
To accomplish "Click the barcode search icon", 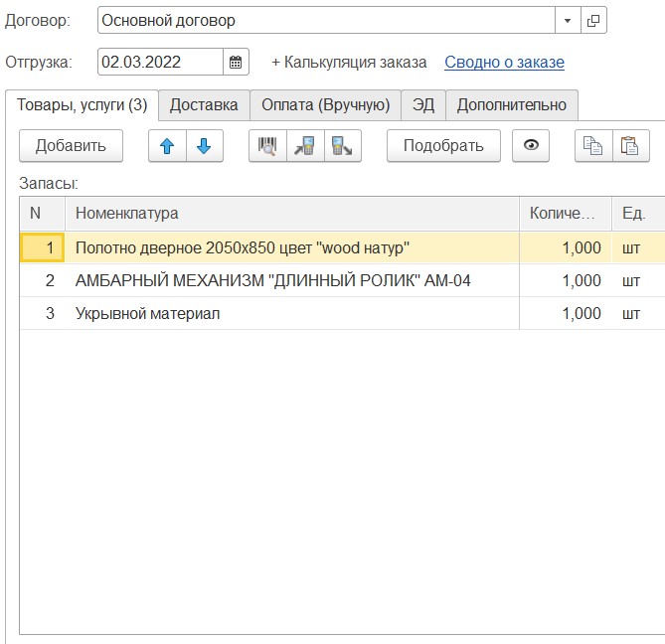I will tap(267, 146).
